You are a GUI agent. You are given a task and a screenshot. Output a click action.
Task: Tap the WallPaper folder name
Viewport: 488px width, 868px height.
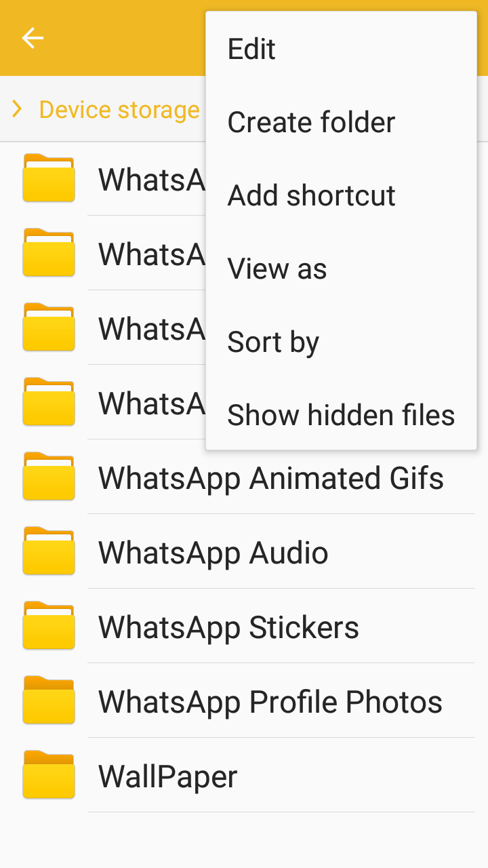click(x=167, y=776)
